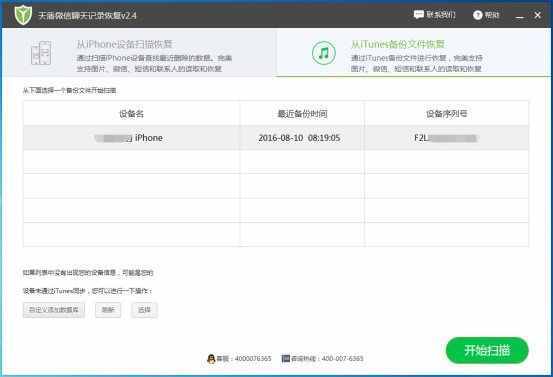Click the 设备序列号 column header
Screen dimensions: 553x377
click(446, 114)
